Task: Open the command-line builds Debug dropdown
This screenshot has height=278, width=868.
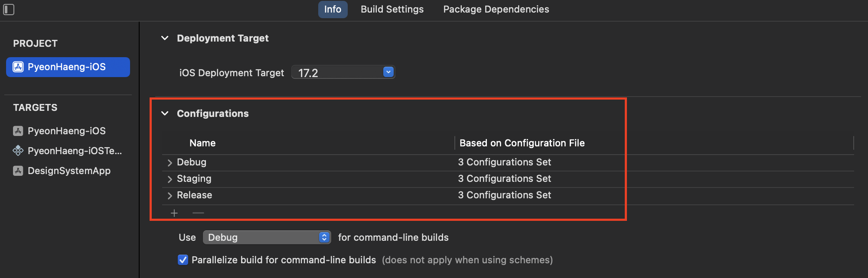Action: click(267, 237)
